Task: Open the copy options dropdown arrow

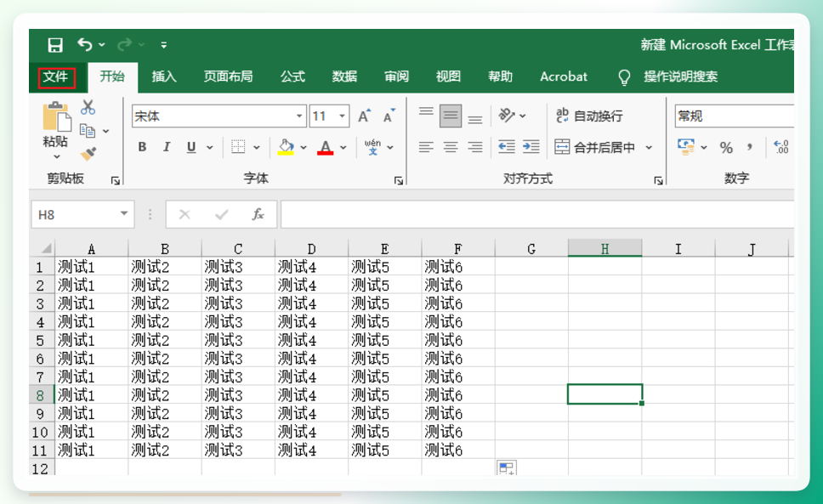Action: point(106,131)
